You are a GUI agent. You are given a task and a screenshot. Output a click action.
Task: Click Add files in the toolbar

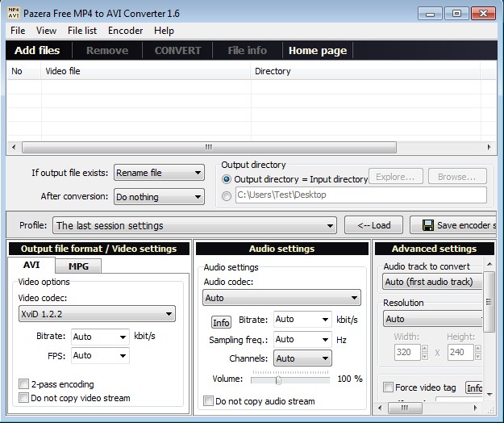(37, 50)
